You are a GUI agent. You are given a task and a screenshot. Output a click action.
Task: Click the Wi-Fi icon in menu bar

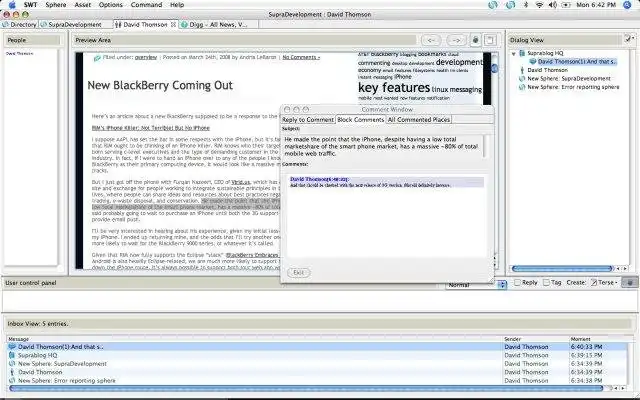pyautogui.click(x=539, y=5)
